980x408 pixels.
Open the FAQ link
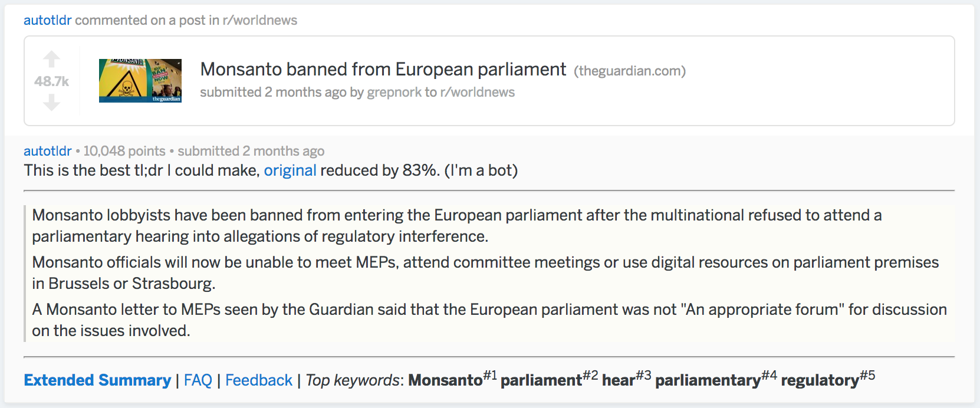(x=198, y=380)
